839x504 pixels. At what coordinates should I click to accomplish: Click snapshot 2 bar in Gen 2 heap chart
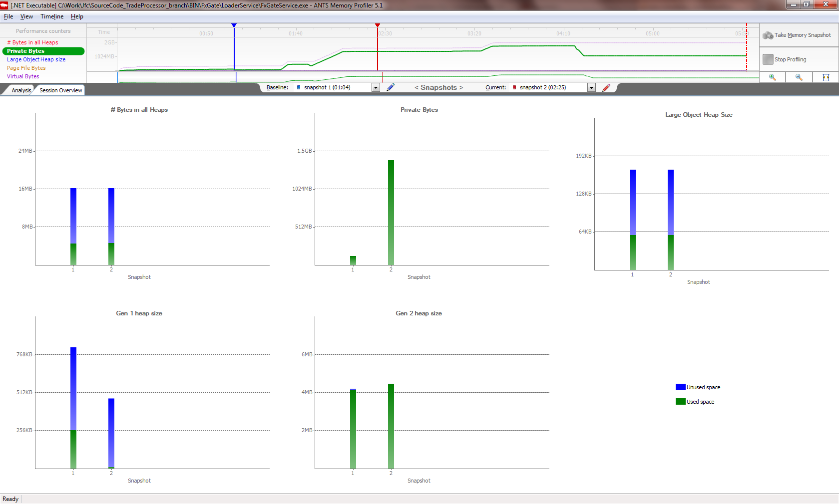point(391,426)
